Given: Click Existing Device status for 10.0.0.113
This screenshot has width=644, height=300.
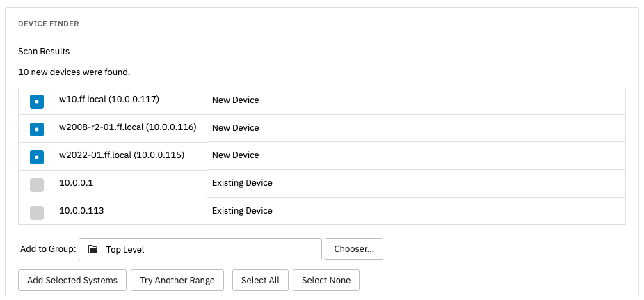Looking at the screenshot, I should (x=242, y=211).
